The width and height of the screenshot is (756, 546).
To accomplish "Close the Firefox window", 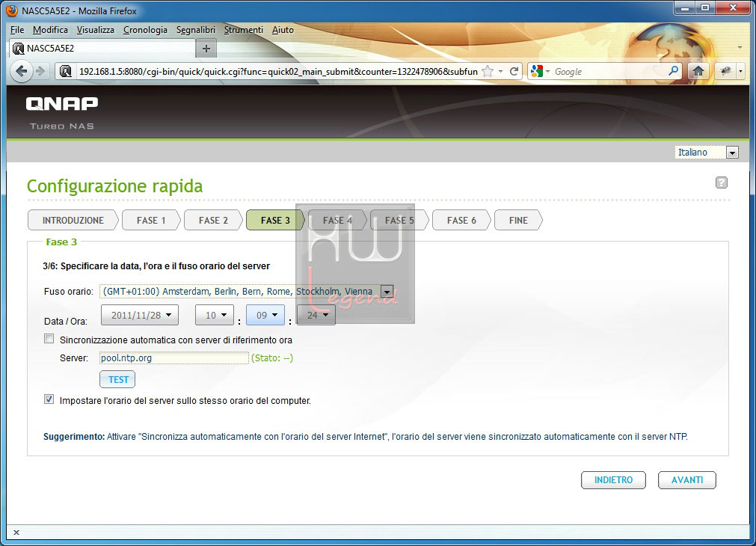I will (x=733, y=7).
